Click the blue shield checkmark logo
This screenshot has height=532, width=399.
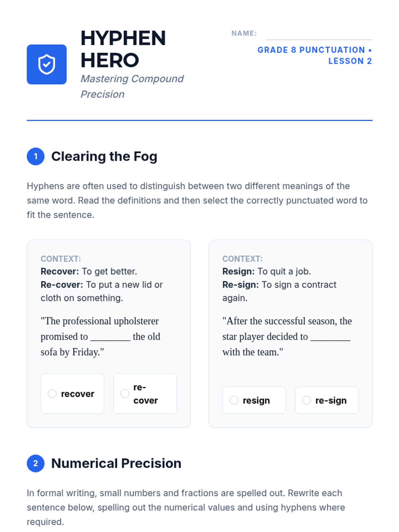47,65
